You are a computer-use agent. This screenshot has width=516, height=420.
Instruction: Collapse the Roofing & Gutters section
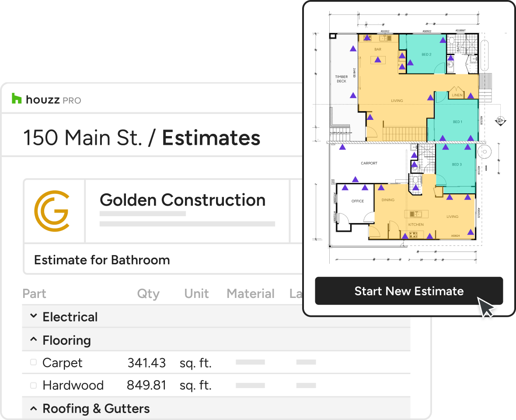point(34,408)
